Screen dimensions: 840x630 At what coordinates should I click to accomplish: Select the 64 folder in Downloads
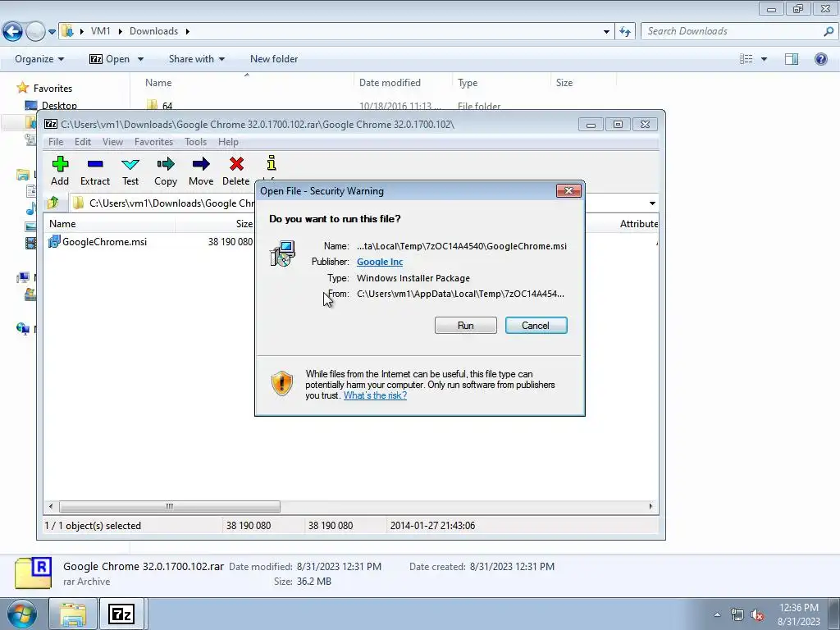pyautogui.click(x=167, y=106)
